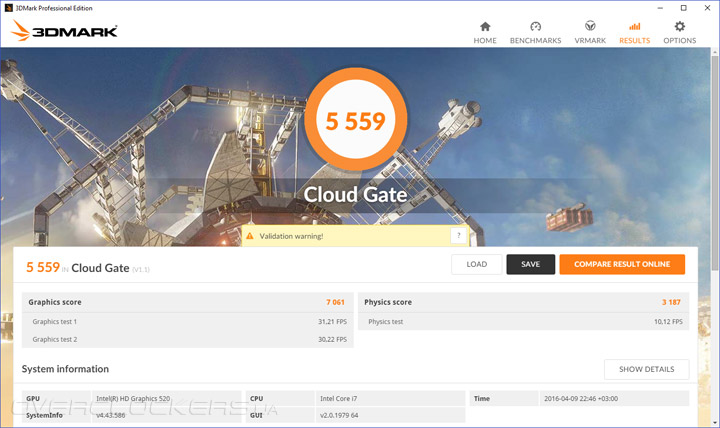Open the Benchmarks gauge icon
The width and height of the screenshot is (720, 428).
[535, 26]
